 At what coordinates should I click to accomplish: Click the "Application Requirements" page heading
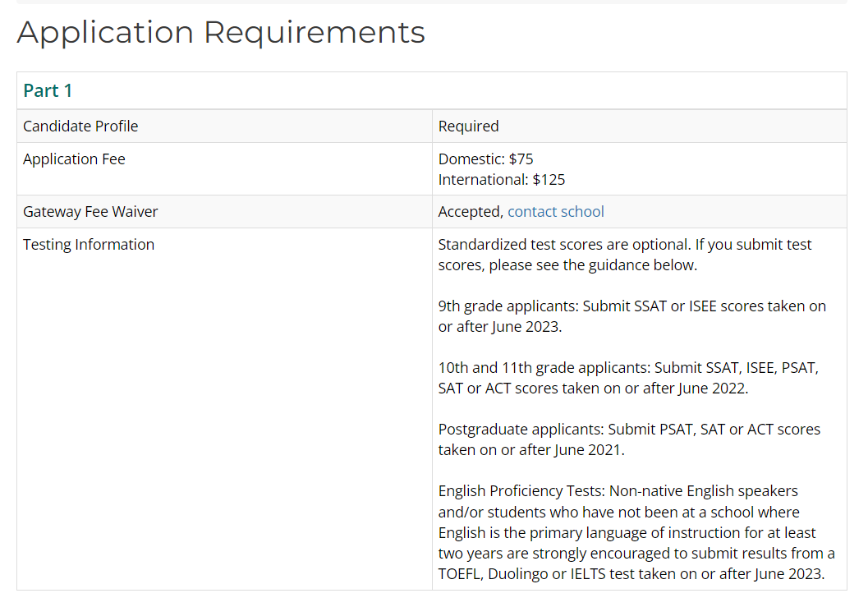click(221, 32)
